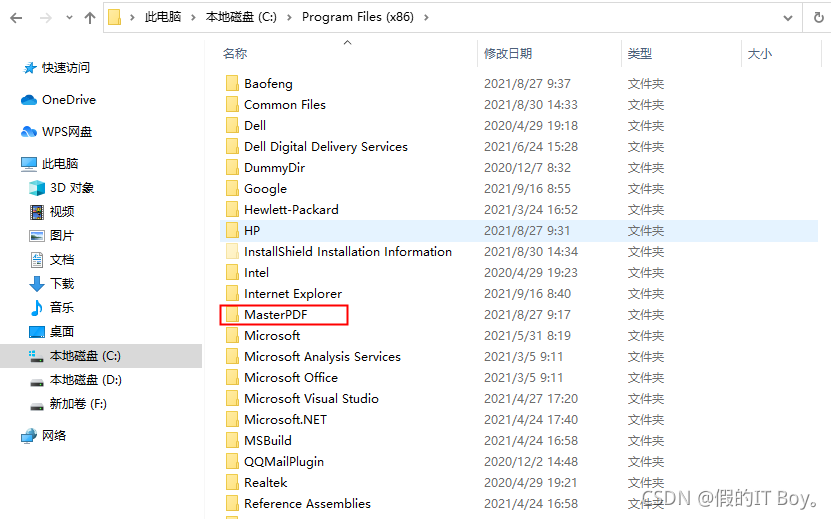Viewport: 831px width, 519px height.
Task: Select the Baofeng folder
Action: 268,84
